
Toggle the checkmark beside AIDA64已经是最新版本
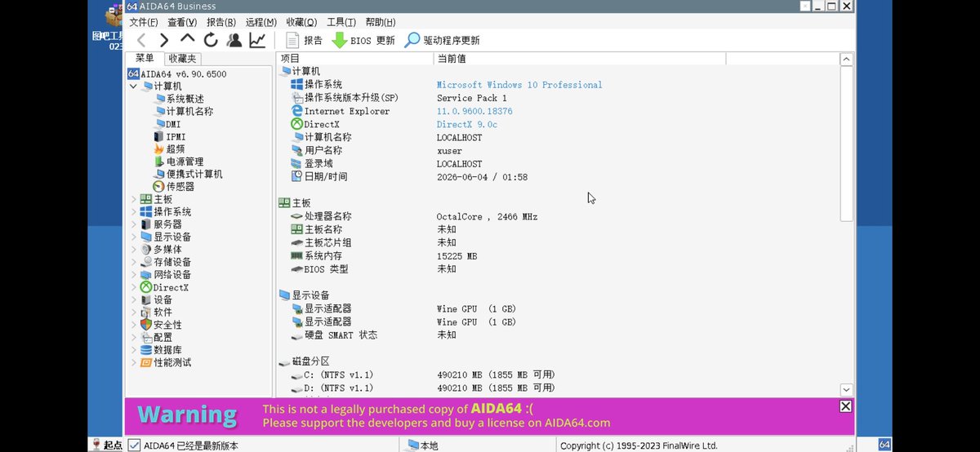pyautogui.click(x=134, y=445)
